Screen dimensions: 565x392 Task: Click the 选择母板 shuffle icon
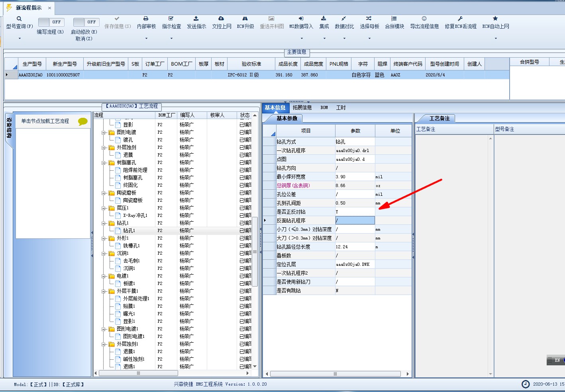(369, 19)
